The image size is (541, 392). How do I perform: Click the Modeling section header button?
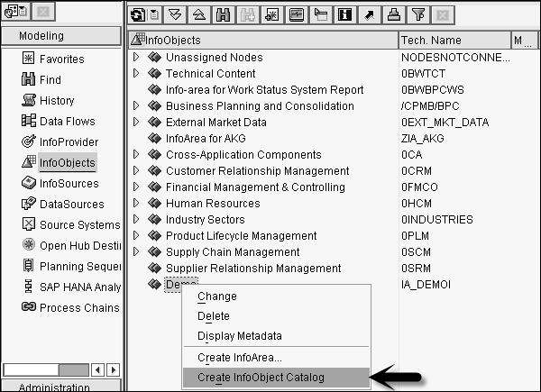60,36
